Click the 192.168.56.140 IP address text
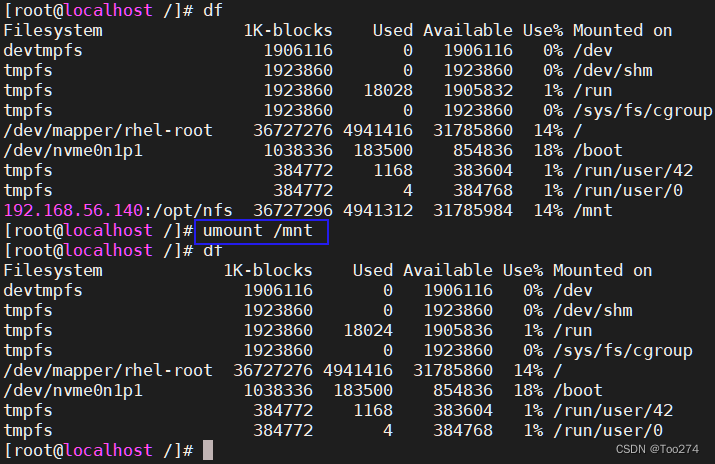The width and height of the screenshot is (715, 464). click(73, 211)
